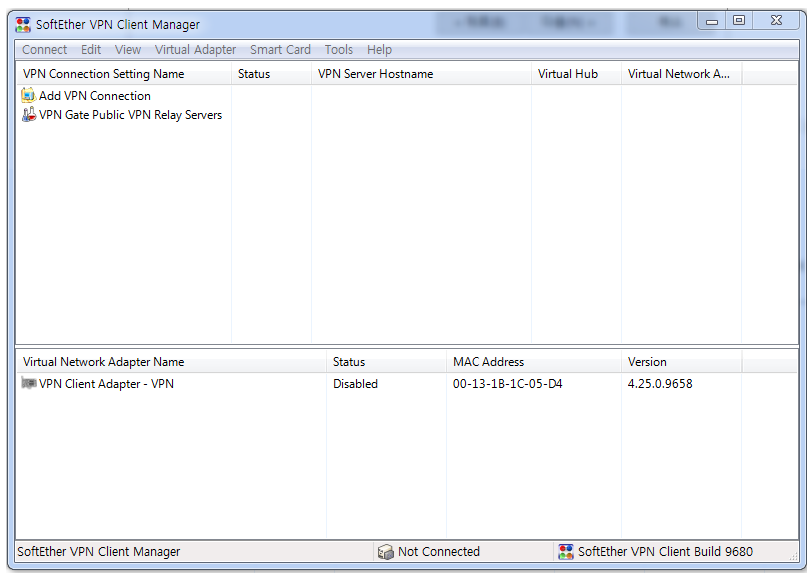Image resolution: width=812 pixels, height=580 pixels.
Task: Click the Disabled status cell
Action: pyautogui.click(x=355, y=384)
